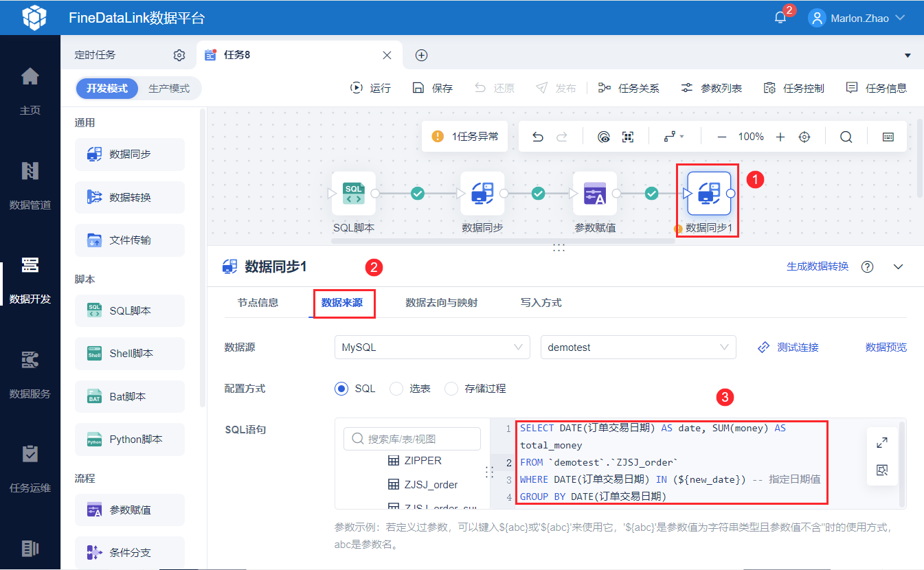Image resolution: width=924 pixels, height=570 pixels.
Task: Click the 1任务异常 warning badge
Action: tap(465, 137)
